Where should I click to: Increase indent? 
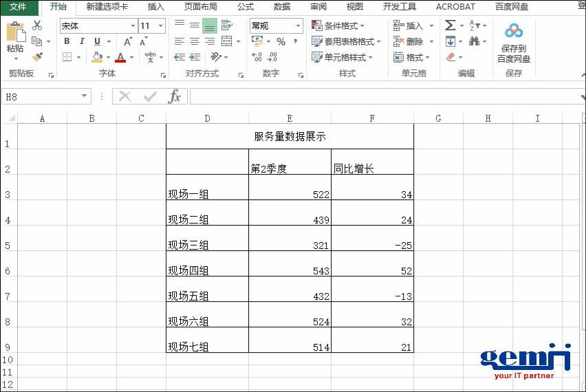pyautogui.click(x=195, y=57)
